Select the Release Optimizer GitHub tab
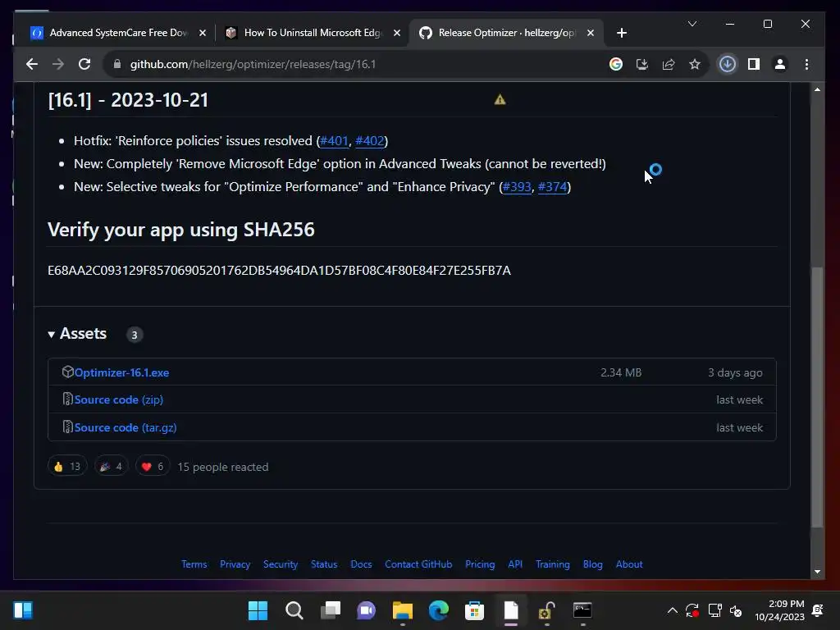840x630 pixels. (506, 33)
